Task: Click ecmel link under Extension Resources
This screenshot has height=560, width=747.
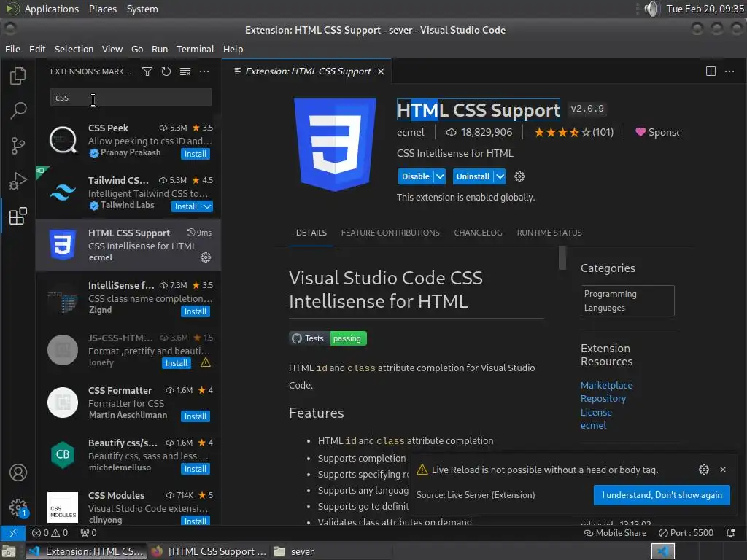Action: tap(593, 425)
